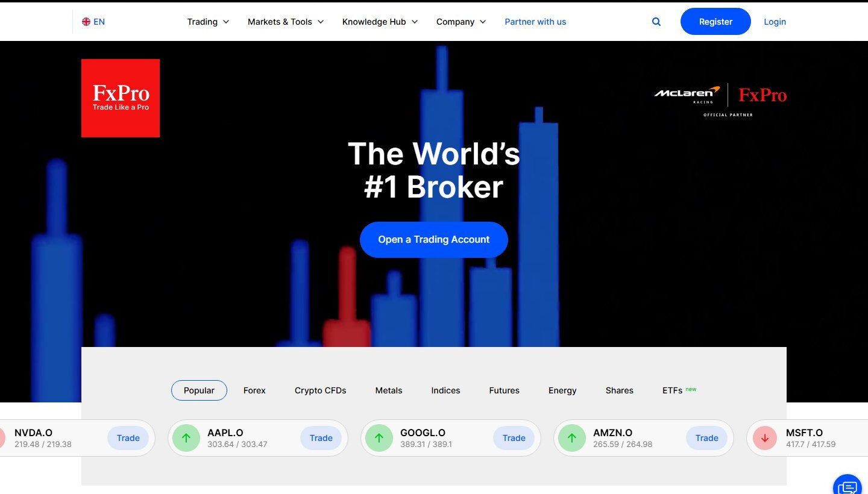Click the GOOGL.O ticker name
The image size is (868, 494).
(423, 433)
